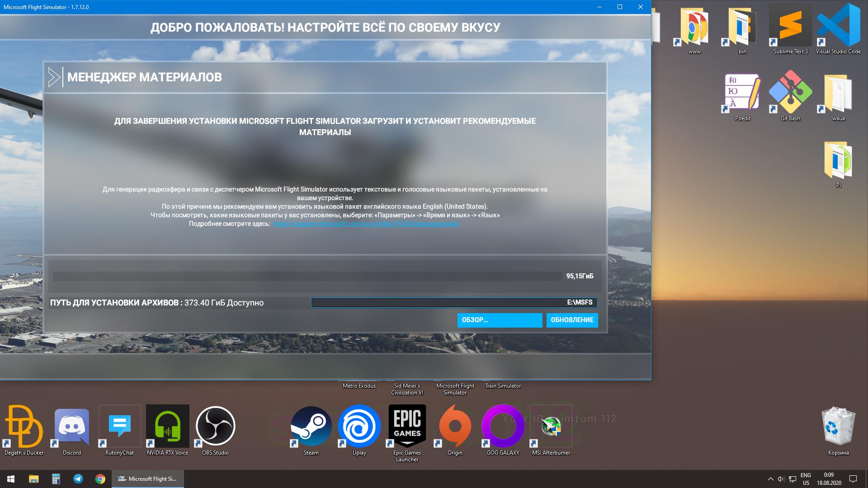Image resolution: width=868 pixels, height=488 pixels.
Task: Open Degath's Ducker desktop icon
Action: click(24, 430)
